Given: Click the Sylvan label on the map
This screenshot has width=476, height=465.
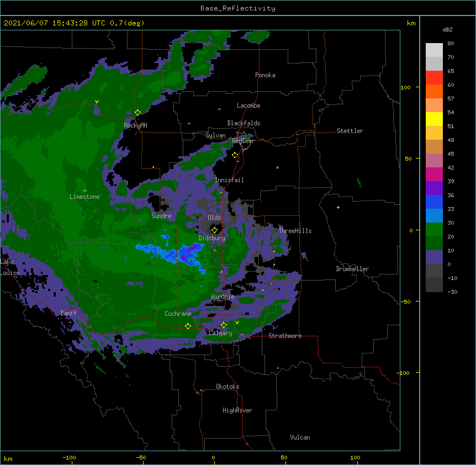Looking at the screenshot, I should (215, 136).
